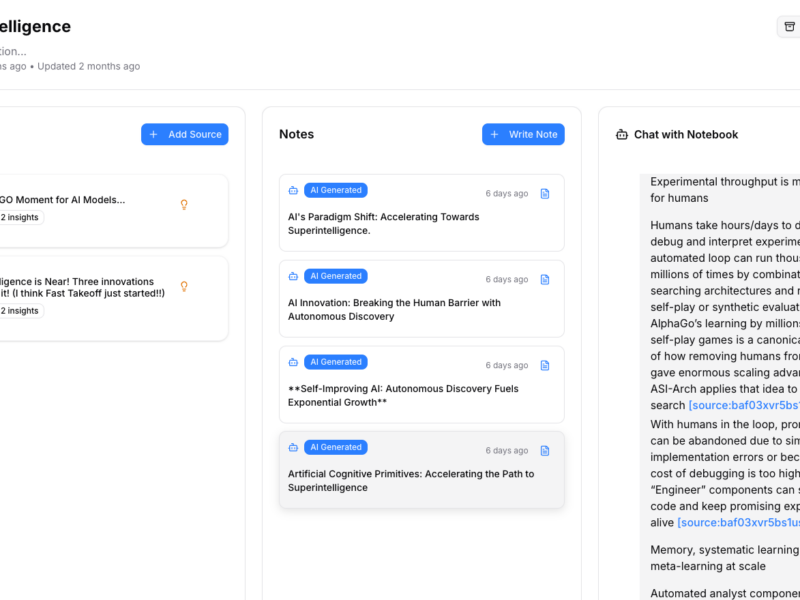Open note AI's Paradigm Shift: Accelerating Towards Superintelligence
This screenshot has height=600, width=800.
384,224
